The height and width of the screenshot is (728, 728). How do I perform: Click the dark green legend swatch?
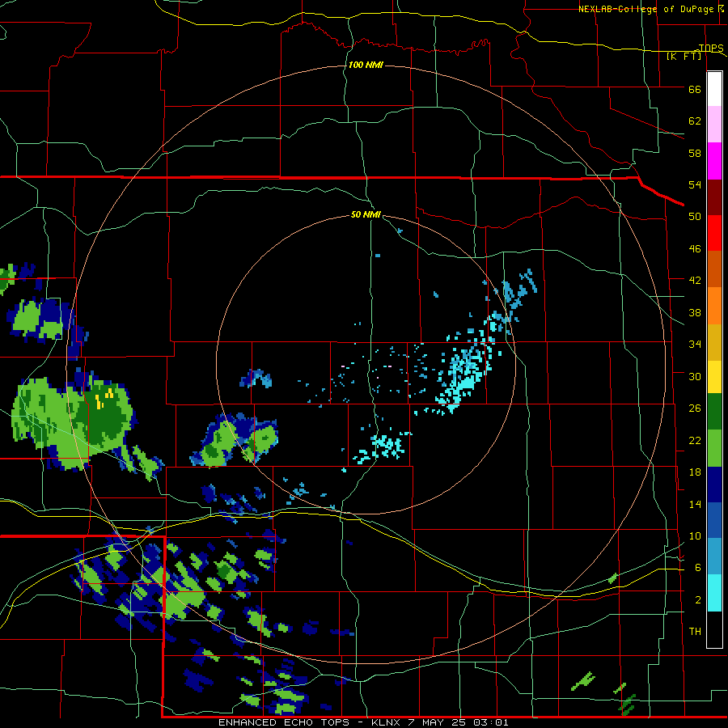714,412
